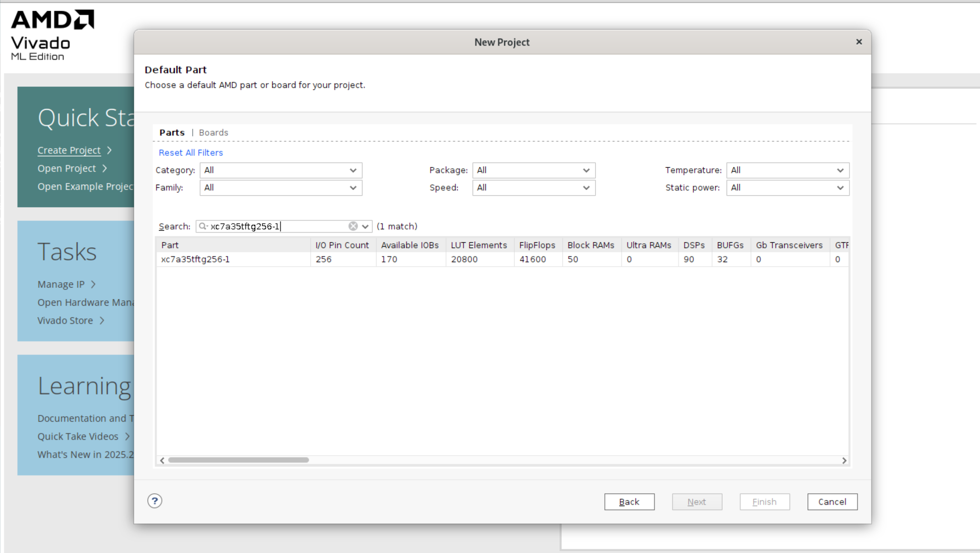Switch to the Boards tab
The width and height of the screenshot is (980, 553).
pos(214,133)
